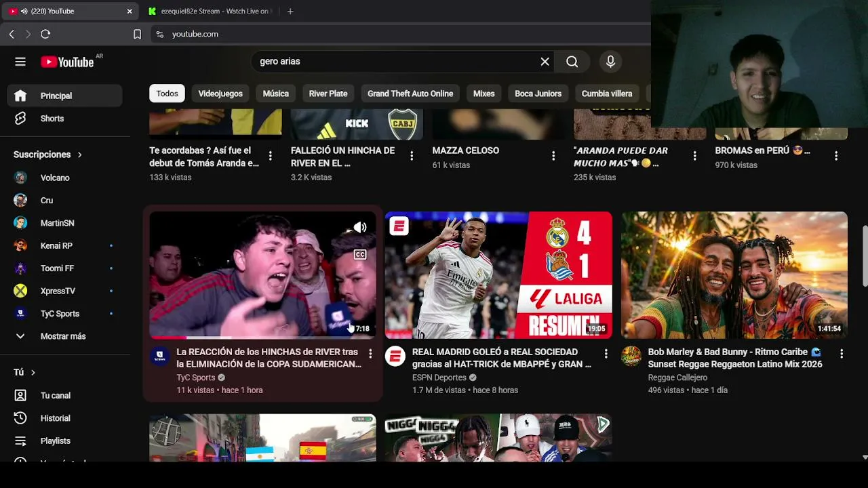Select the Mixes filter chip
This screenshot has width=868, height=488.
point(484,94)
